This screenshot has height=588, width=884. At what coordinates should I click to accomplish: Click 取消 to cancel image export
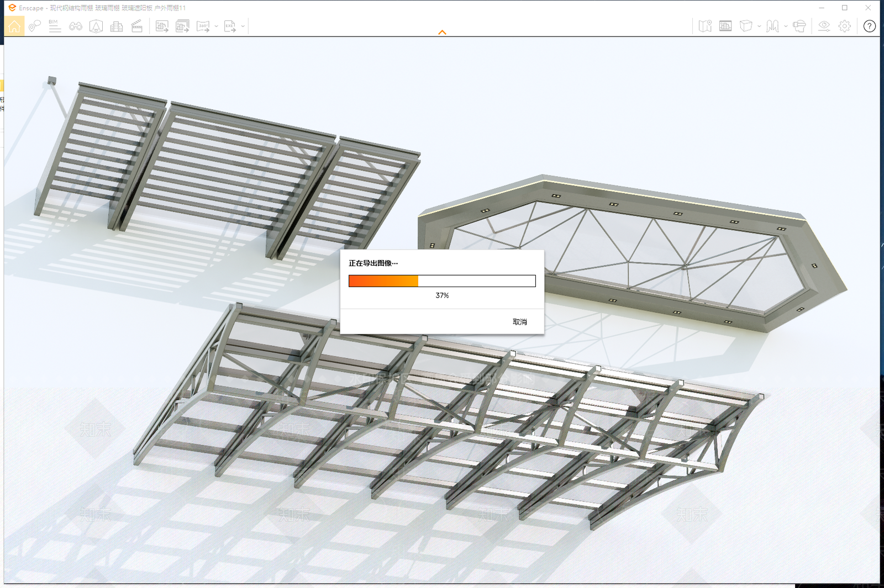[520, 322]
